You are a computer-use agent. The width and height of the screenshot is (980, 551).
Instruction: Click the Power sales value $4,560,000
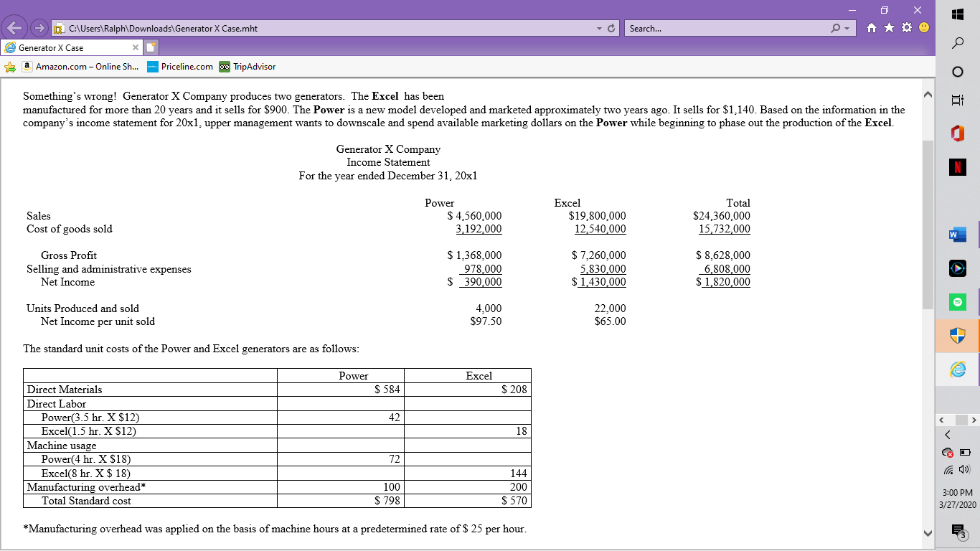[x=474, y=216]
